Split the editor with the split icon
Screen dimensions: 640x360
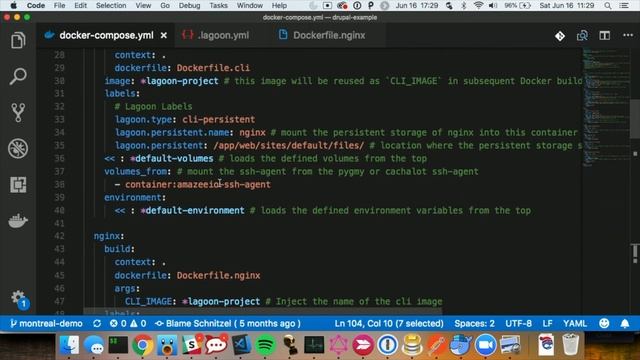(x=604, y=36)
